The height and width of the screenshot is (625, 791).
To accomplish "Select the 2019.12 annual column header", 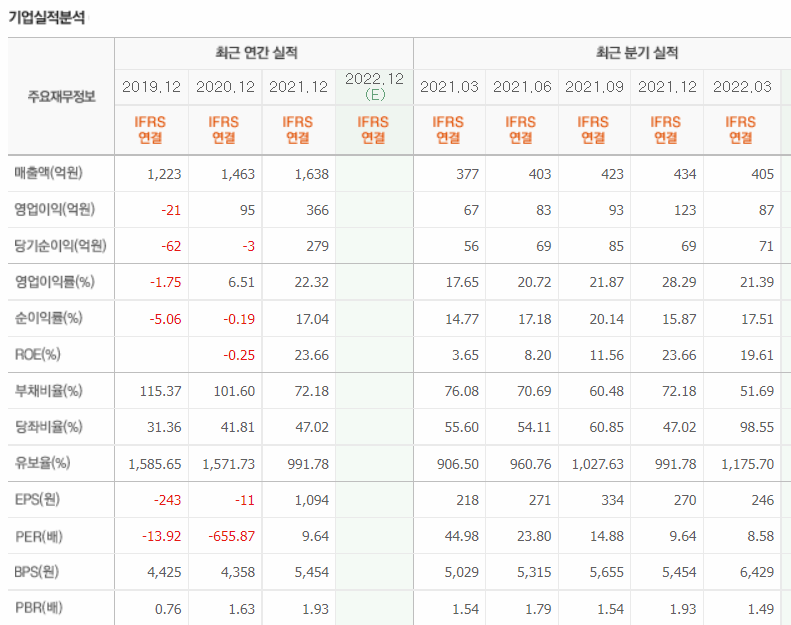I will 151,87.
